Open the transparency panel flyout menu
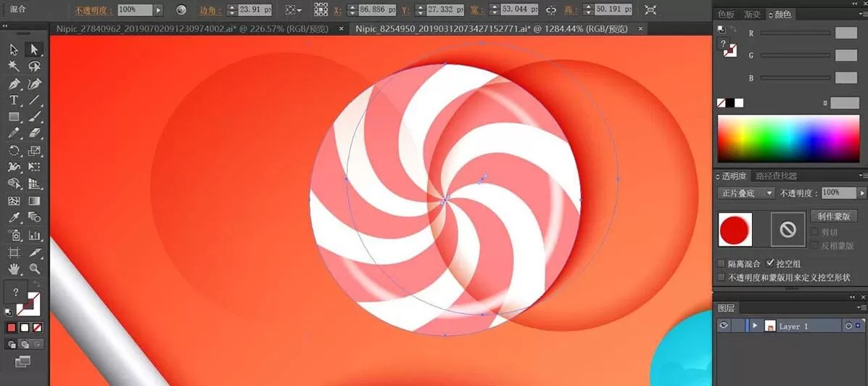 coord(862,176)
